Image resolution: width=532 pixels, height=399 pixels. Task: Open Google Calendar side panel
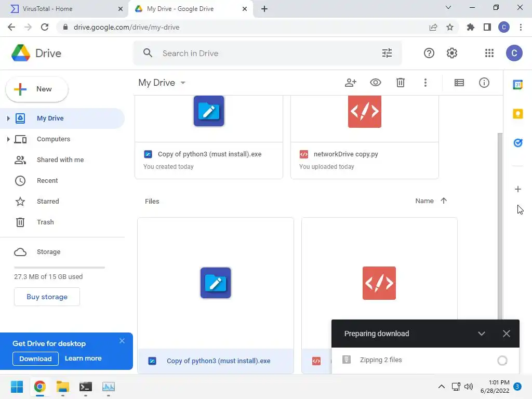(517, 85)
